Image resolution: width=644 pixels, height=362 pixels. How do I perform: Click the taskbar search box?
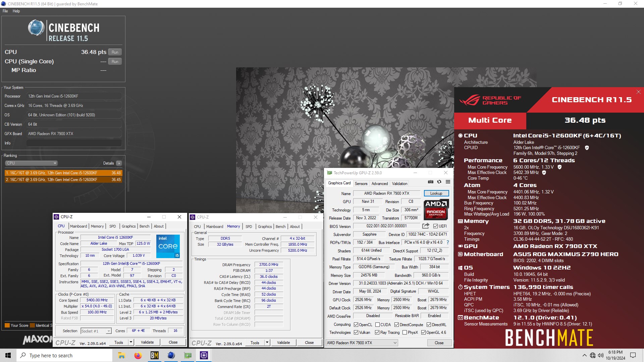(64, 355)
